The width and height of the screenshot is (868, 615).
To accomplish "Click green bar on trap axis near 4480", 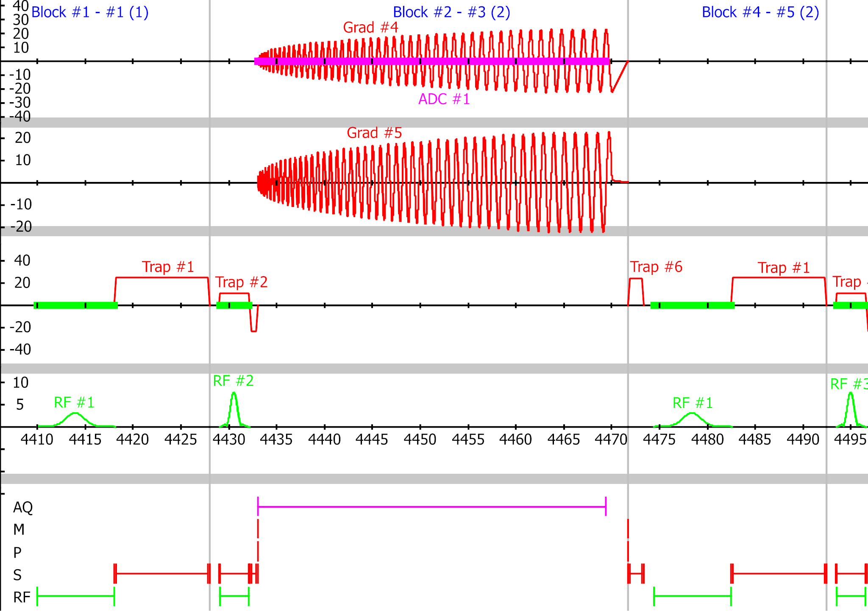I will [x=693, y=305].
